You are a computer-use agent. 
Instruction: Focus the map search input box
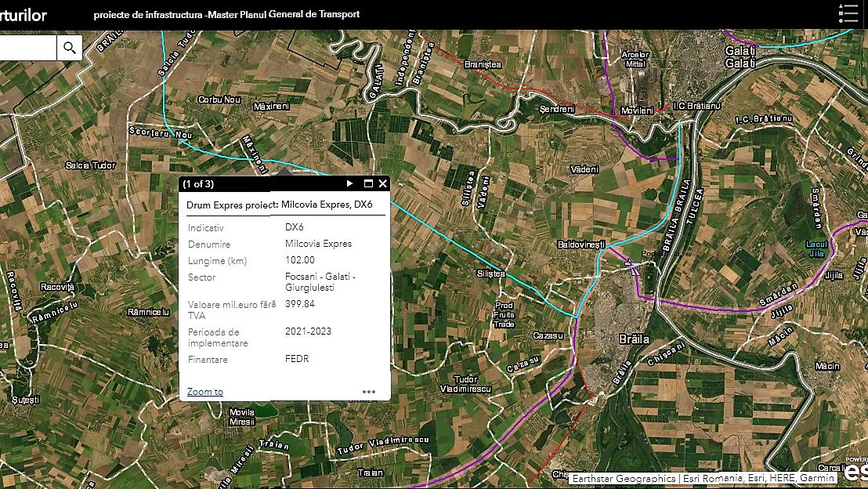click(x=27, y=48)
